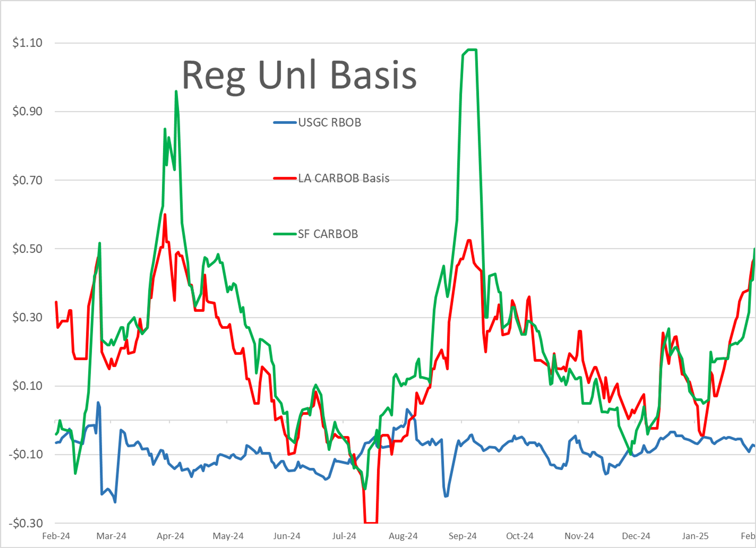Click the blue USGC RBOB legend line

pos(285,123)
